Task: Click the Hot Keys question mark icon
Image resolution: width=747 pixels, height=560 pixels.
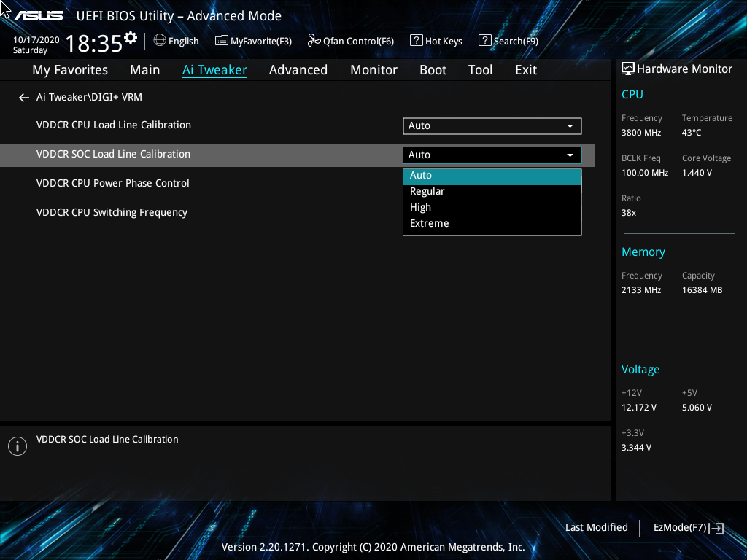Action: 416,41
